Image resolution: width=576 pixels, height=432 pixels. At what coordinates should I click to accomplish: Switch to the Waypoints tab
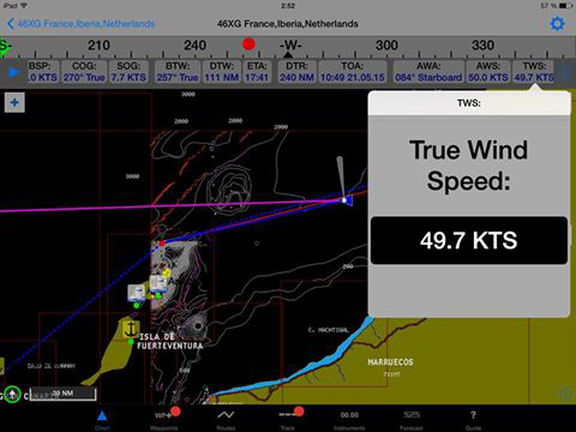point(164,420)
